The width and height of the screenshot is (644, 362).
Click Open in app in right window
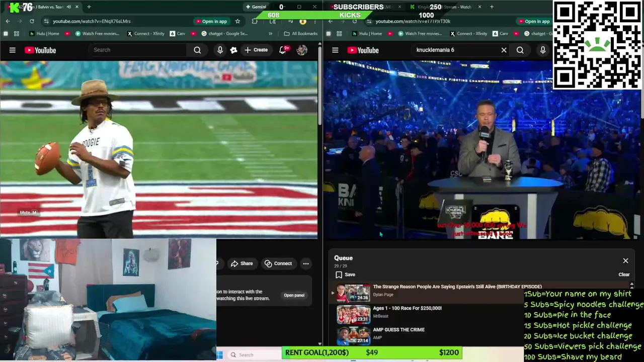click(534, 21)
